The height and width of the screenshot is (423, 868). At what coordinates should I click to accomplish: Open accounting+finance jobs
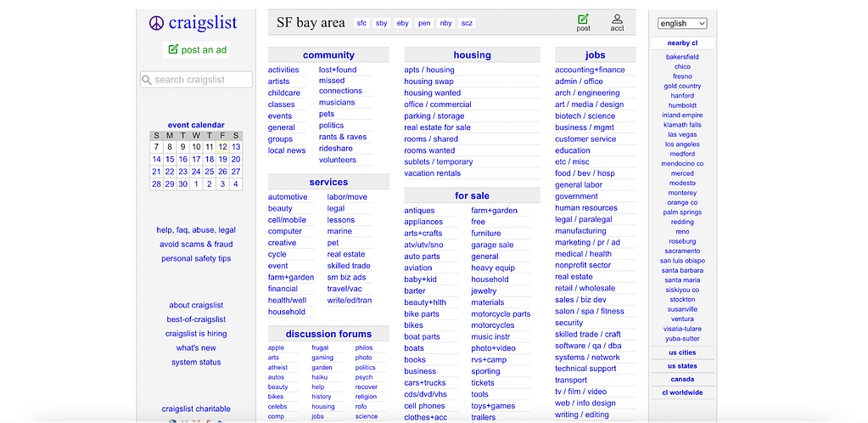(590, 70)
